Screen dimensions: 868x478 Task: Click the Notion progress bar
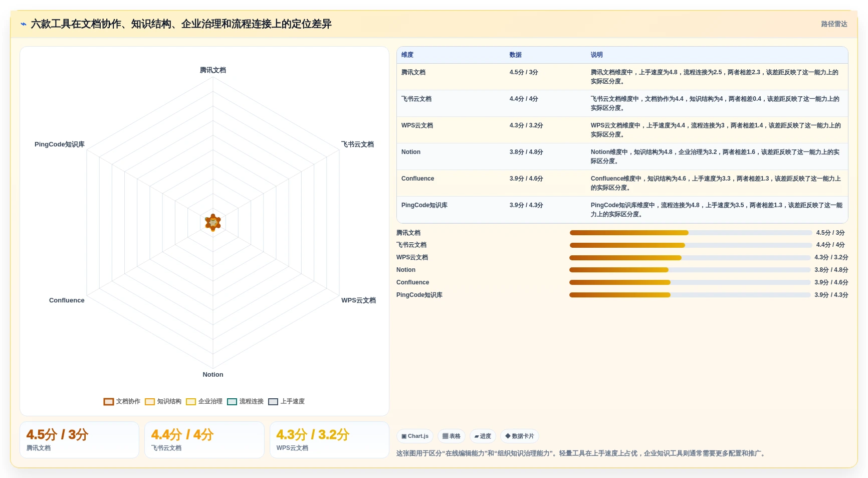tap(690, 270)
